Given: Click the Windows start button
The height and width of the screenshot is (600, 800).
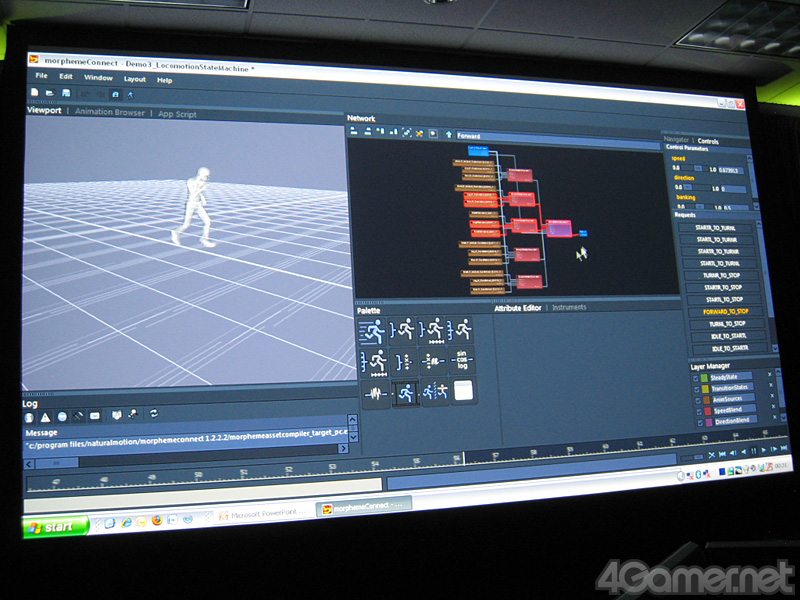Looking at the screenshot, I should 55,527.
